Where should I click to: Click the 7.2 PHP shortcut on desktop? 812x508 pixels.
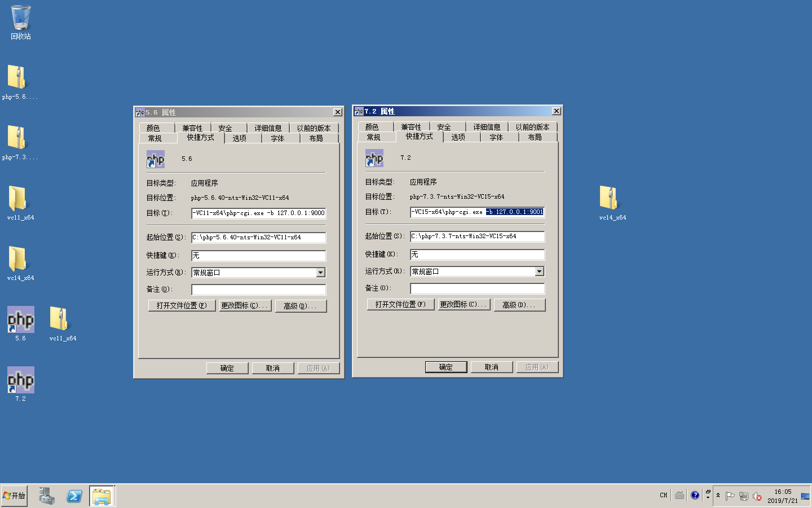pyautogui.click(x=20, y=382)
